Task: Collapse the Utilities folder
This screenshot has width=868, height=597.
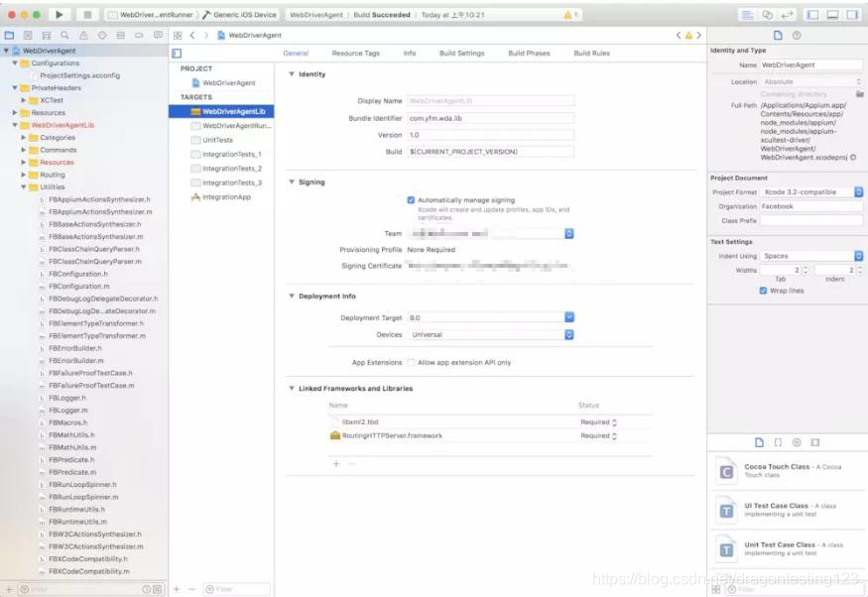Action: [24, 187]
